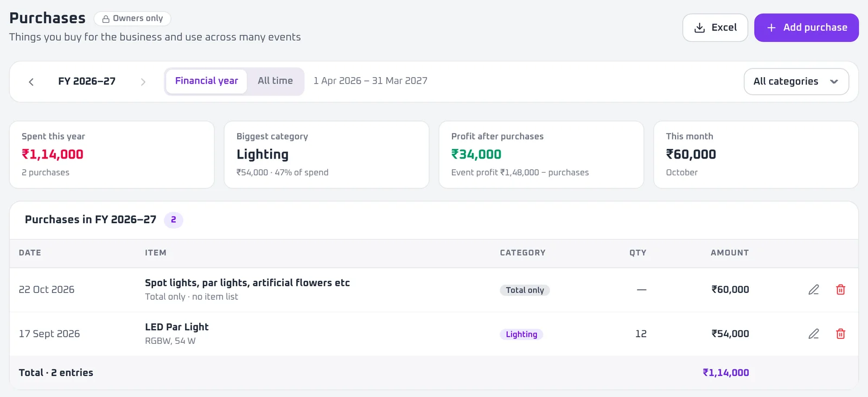
Task: Select the 22 Oct 2026 date cell
Action: (x=47, y=290)
